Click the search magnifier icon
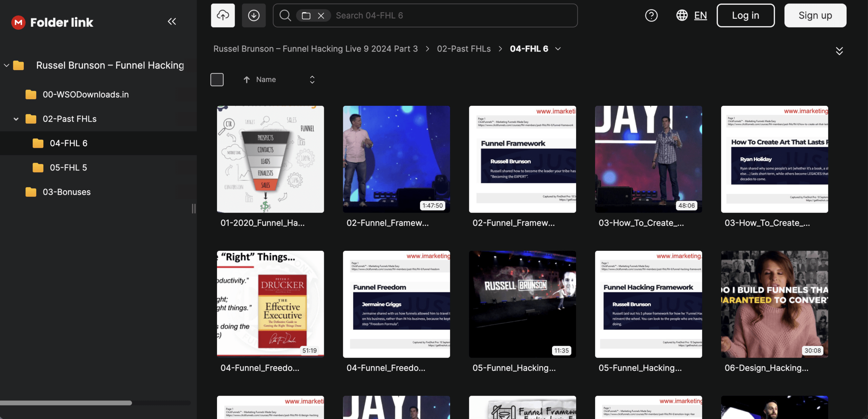Image resolution: width=868 pixels, height=419 pixels. tap(285, 16)
